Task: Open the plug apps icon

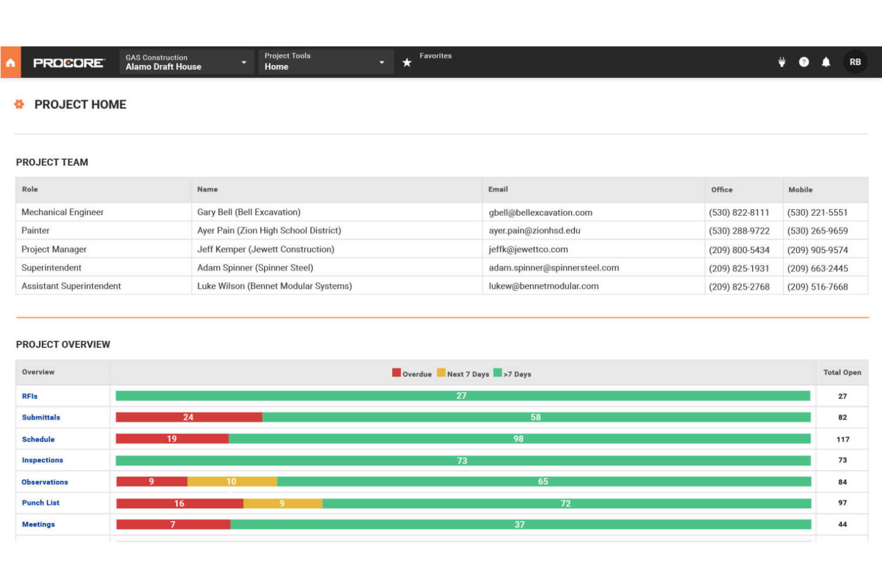Action: click(782, 62)
